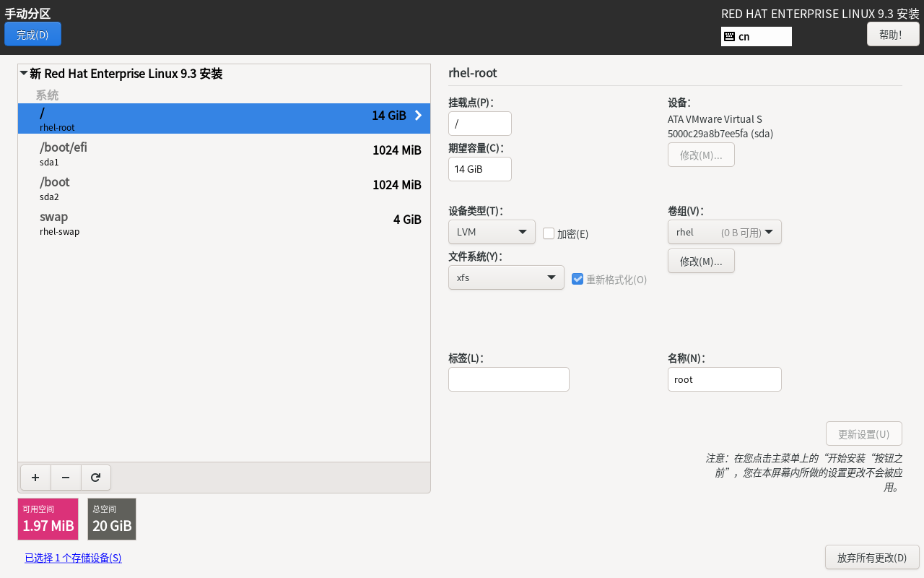Click the chevron arrow on the root partition row
924x578 pixels.
pyautogui.click(x=418, y=115)
